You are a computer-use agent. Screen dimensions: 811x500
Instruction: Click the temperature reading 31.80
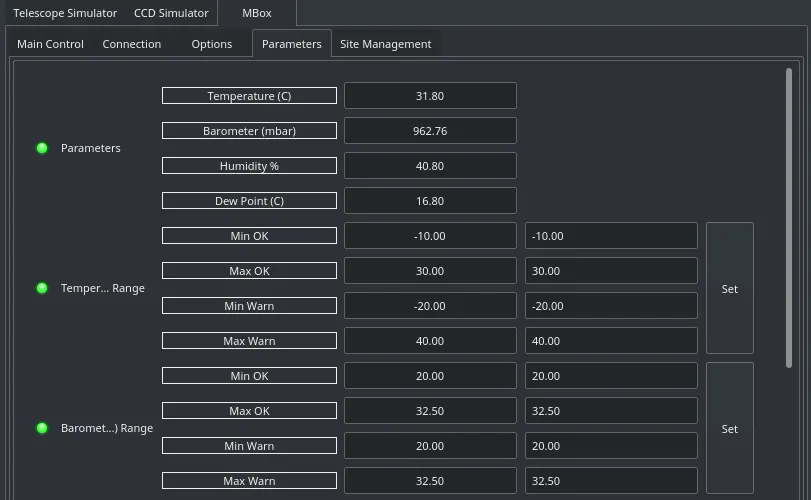click(x=430, y=96)
